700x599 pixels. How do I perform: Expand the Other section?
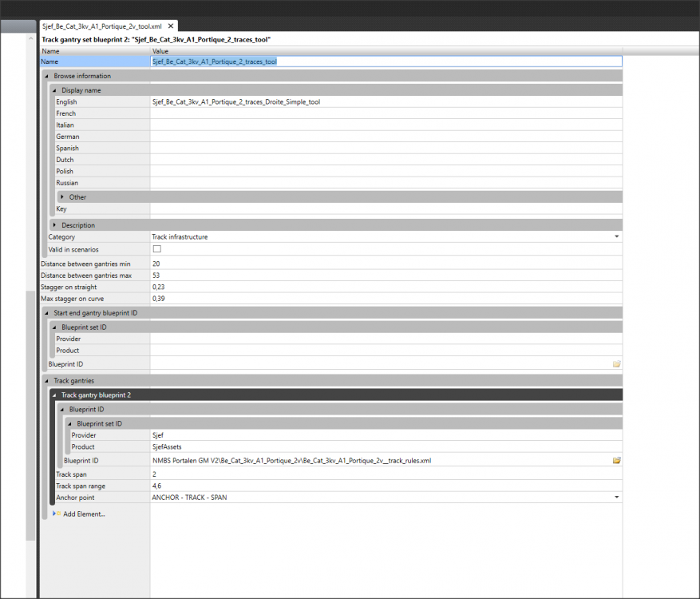point(62,197)
